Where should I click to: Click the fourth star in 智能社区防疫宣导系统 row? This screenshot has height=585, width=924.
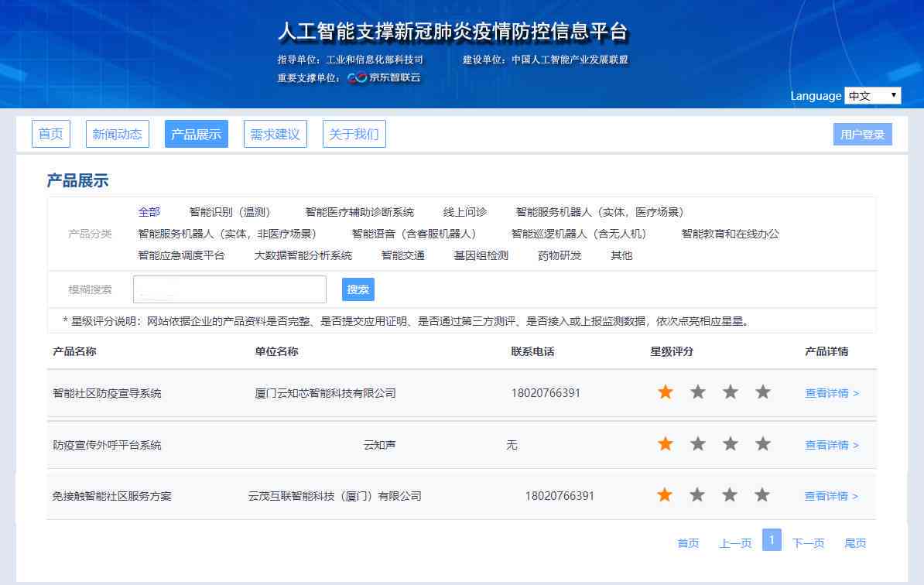(762, 392)
